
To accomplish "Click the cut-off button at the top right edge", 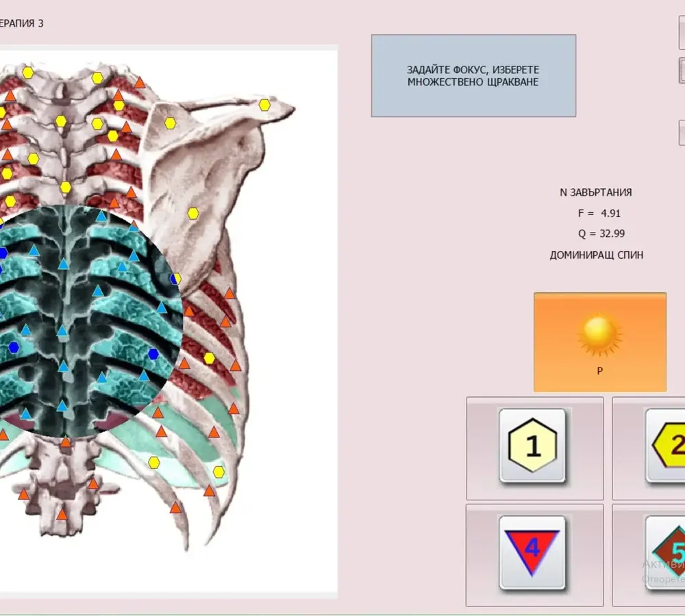I will pyautogui.click(x=682, y=32).
